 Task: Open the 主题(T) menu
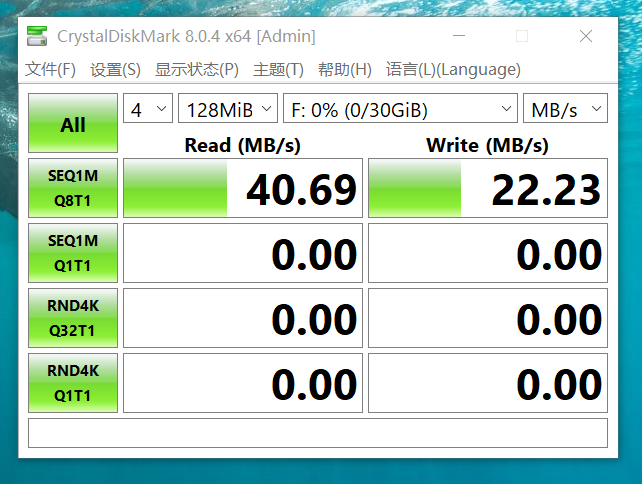(278, 69)
